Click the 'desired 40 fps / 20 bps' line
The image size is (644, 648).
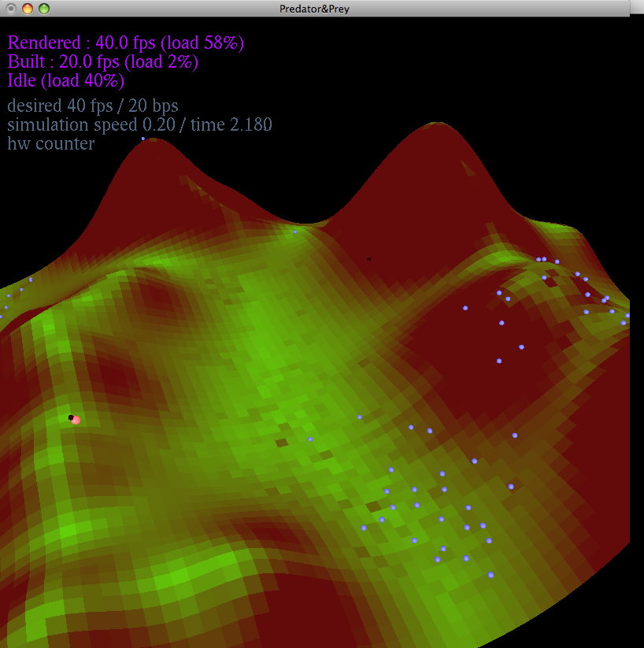pyautogui.click(x=93, y=106)
